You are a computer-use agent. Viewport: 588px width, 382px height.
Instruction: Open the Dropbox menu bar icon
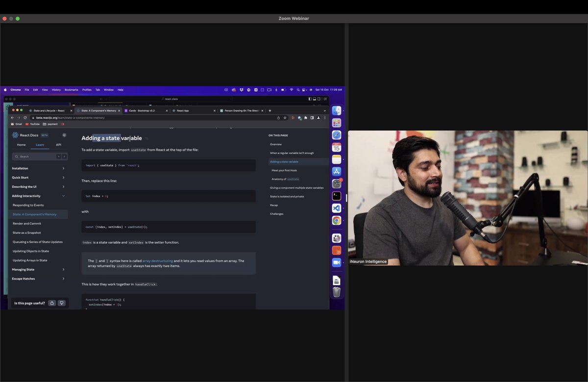[x=242, y=89]
